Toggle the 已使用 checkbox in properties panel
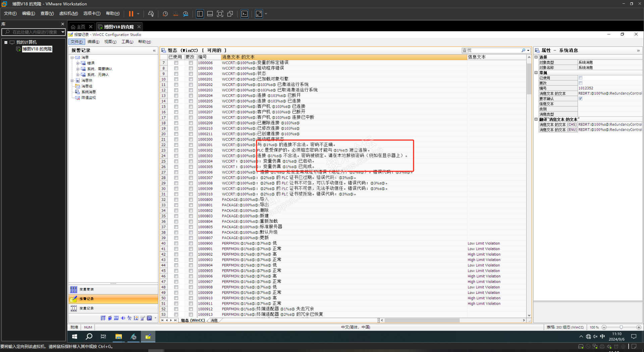Screen dimensions: 644x352 pyautogui.click(x=581, y=78)
